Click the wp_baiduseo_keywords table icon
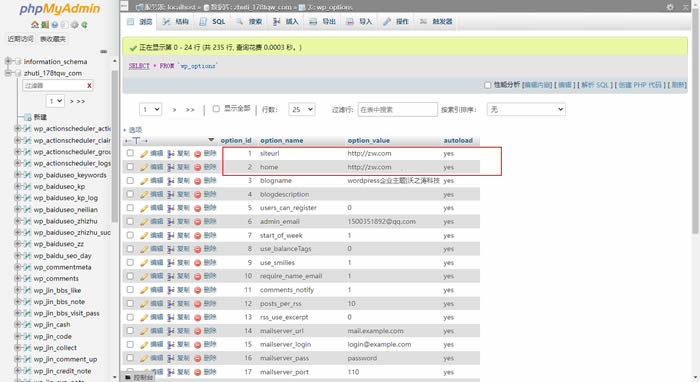Image resolution: width=700 pixels, height=382 pixels. [x=28, y=175]
